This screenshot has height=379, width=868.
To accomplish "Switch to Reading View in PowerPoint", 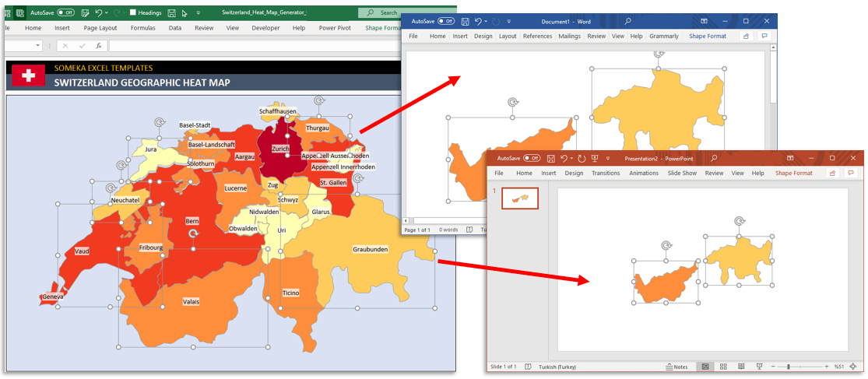I will coord(741,367).
